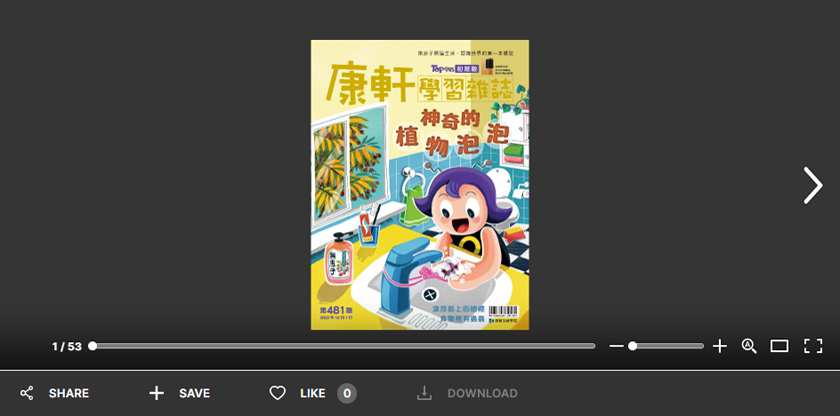Click the download tray icon
This screenshot has height=416, width=840.
424,394
